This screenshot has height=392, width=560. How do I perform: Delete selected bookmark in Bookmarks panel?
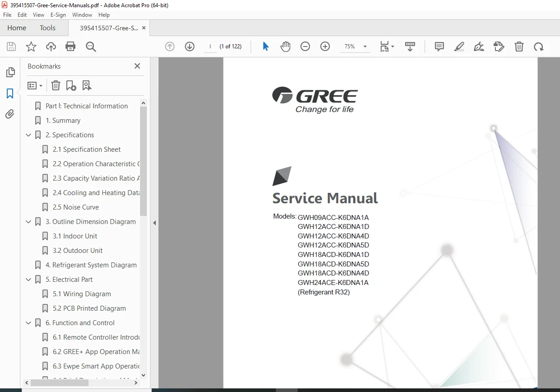tap(56, 85)
